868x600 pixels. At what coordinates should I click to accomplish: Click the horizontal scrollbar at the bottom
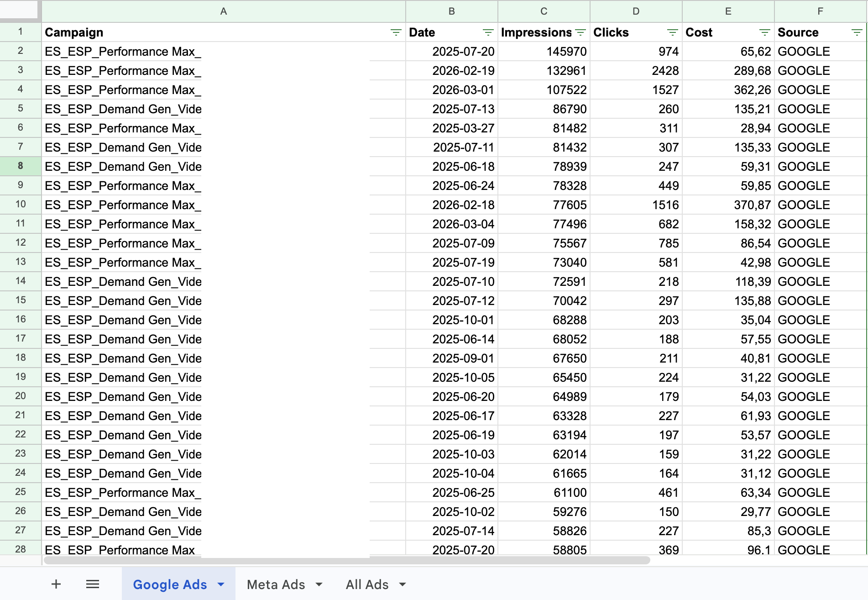[x=347, y=561]
